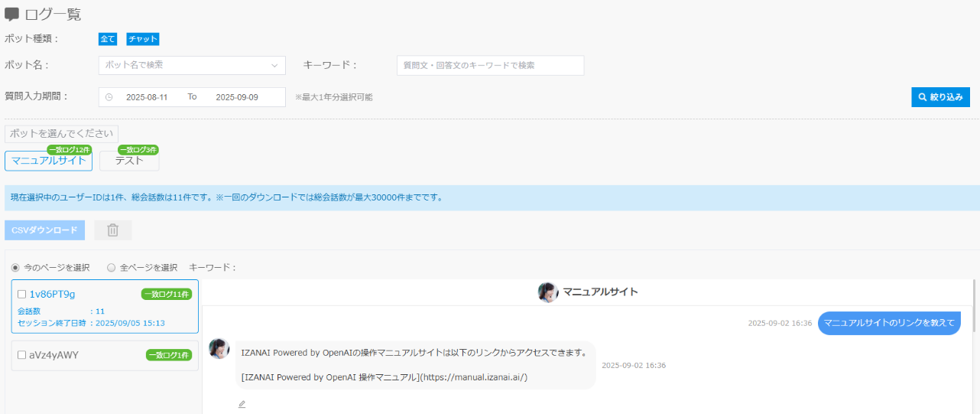Click the trash can delete icon
The height and width of the screenshot is (414, 980).
coord(113,230)
